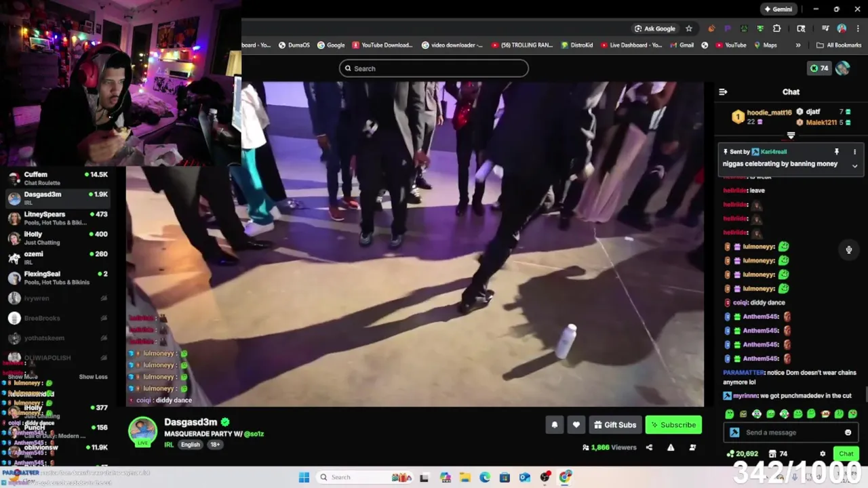Bookmark this page with the star icon
This screenshot has width=868, height=488.
[689, 28]
